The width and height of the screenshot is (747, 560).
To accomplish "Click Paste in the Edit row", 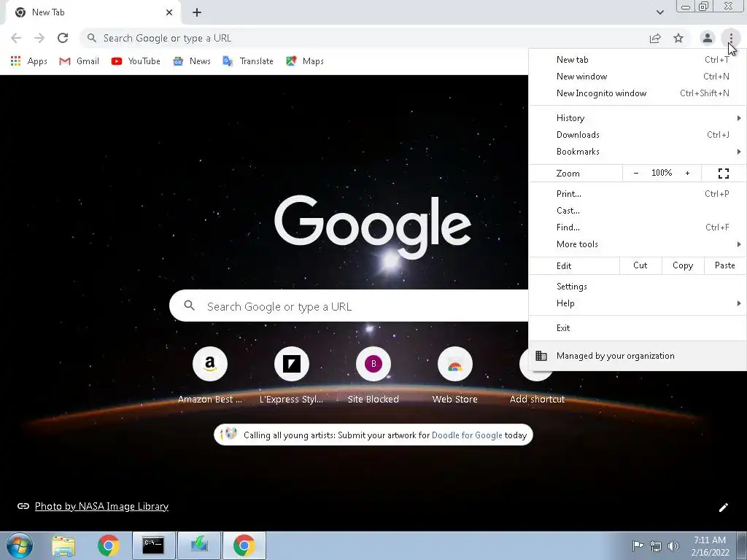I will pyautogui.click(x=724, y=265).
